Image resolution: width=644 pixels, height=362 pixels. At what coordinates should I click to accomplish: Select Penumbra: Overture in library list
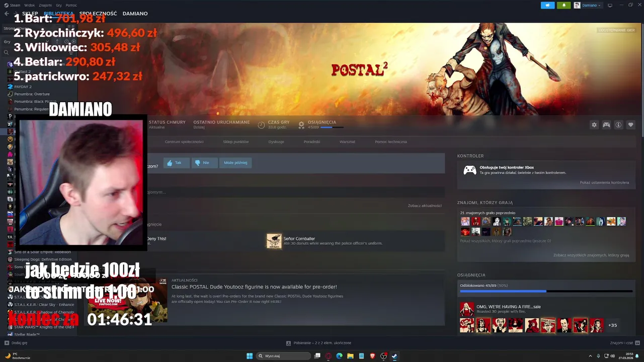pyautogui.click(x=32, y=94)
